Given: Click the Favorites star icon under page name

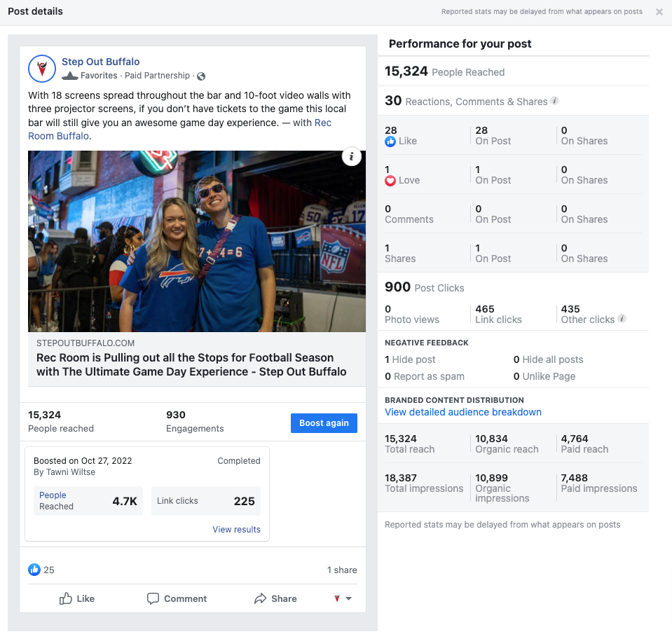Looking at the screenshot, I should pos(70,76).
